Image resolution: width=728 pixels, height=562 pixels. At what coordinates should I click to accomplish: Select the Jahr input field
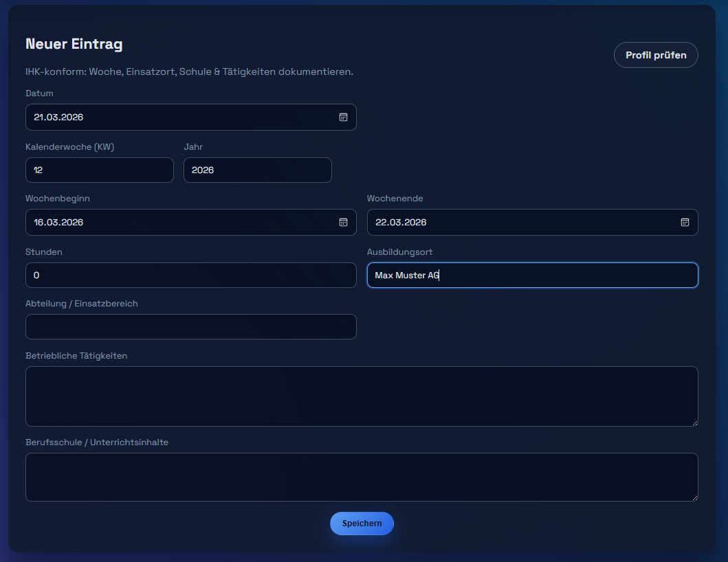tap(257, 170)
